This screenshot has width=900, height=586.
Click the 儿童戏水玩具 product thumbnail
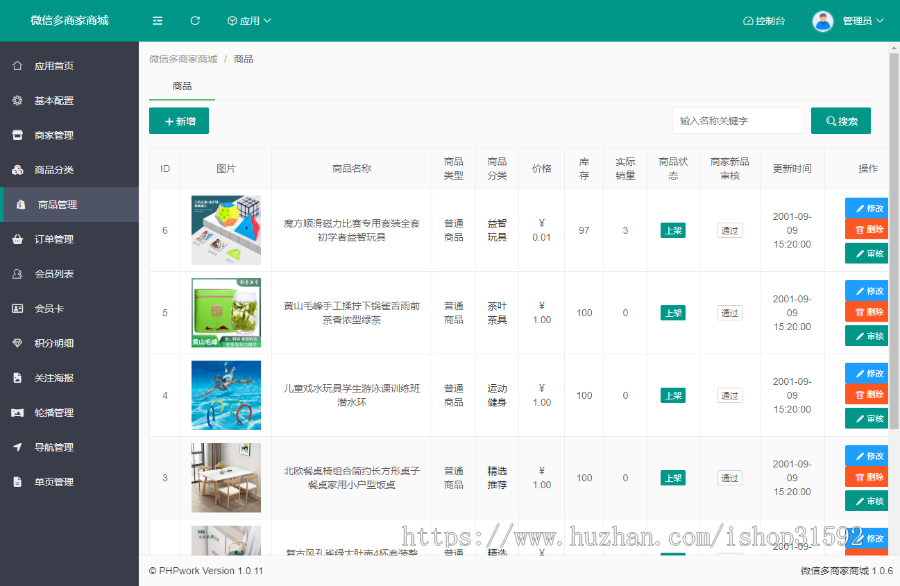pos(226,395)
